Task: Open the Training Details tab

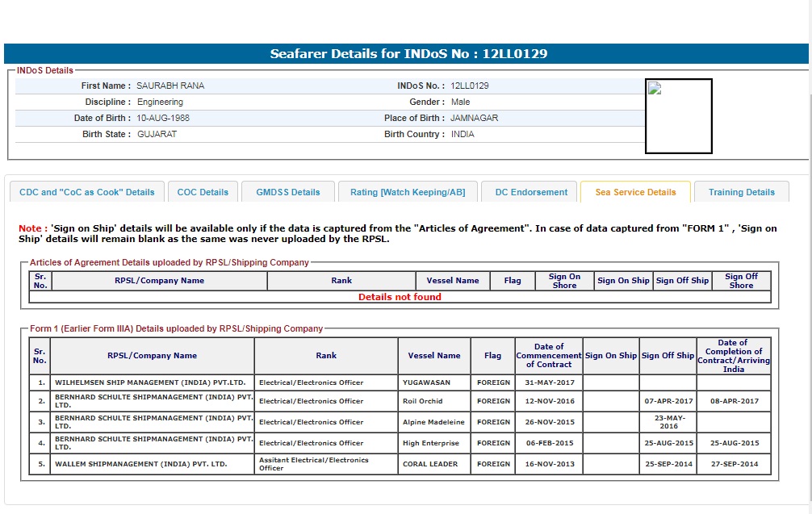Action: pos(741,192)
